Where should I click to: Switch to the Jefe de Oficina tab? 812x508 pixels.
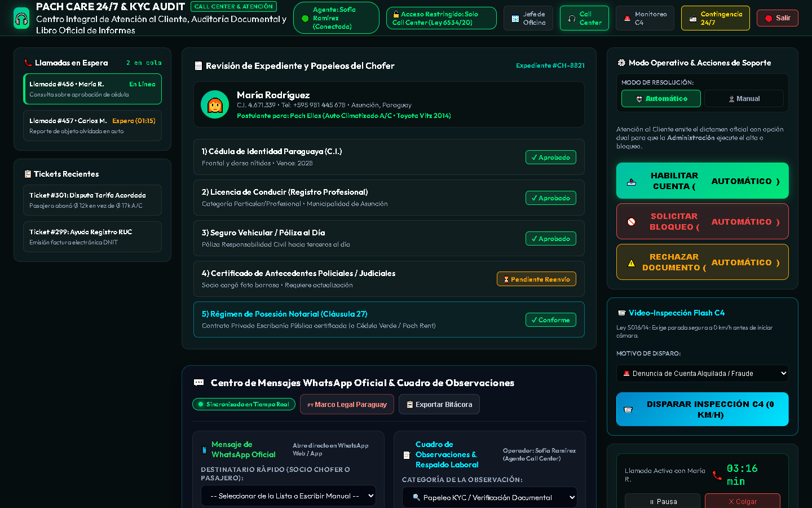528,18
